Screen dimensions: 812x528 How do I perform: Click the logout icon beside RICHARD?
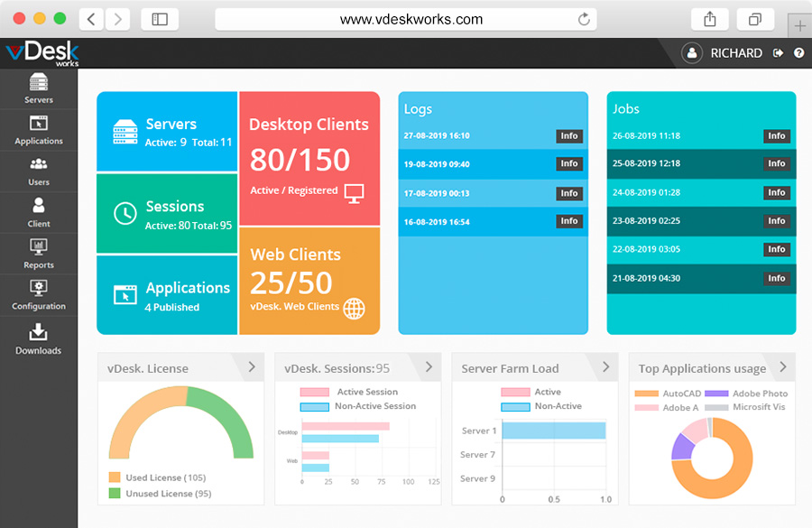coord(778,53)
